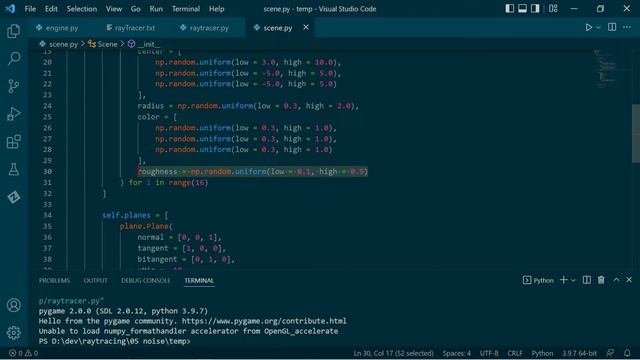The image size is (640, 360).
Task: Open the Run menu
Action: pyautogui.click(x=156, y=9)
